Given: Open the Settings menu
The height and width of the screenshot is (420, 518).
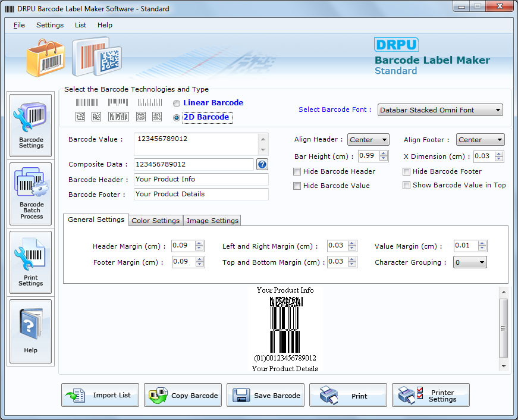Looking at the screenshot, I should [x=50, y=25].
